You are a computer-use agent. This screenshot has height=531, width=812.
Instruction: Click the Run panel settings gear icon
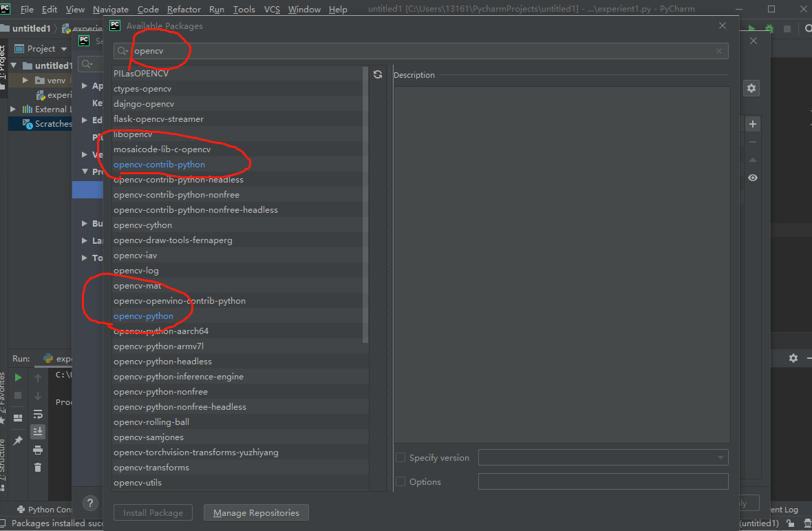click(793, 358)
